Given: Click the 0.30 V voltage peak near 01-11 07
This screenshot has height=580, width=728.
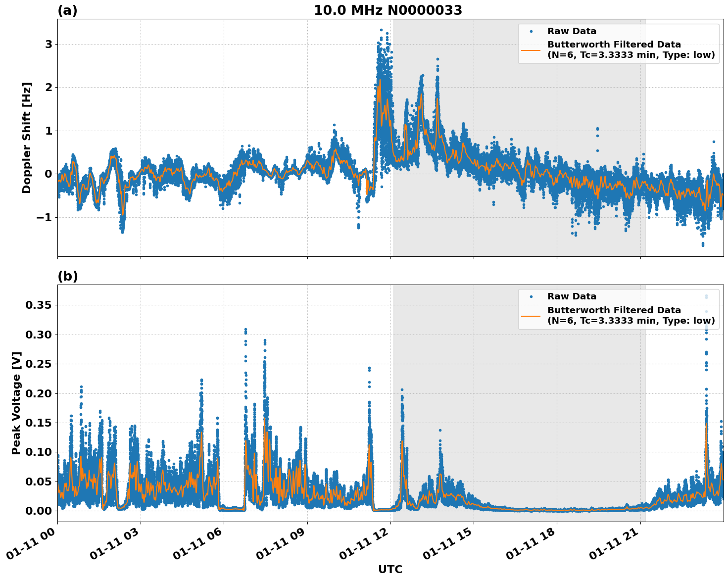Looking at the screenshot, I should pos(245,329).
